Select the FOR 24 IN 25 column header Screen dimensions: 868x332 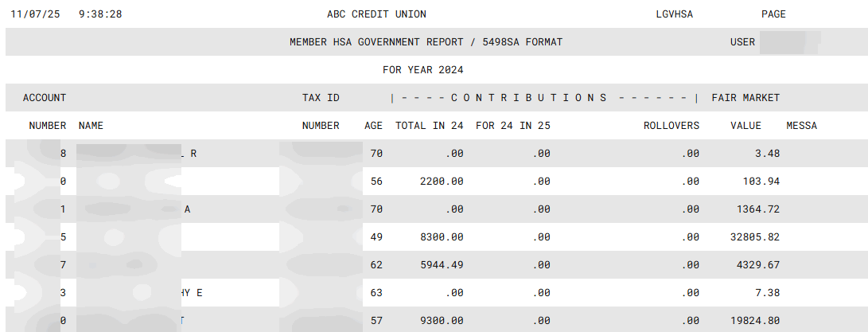click(x=512, y=126)
